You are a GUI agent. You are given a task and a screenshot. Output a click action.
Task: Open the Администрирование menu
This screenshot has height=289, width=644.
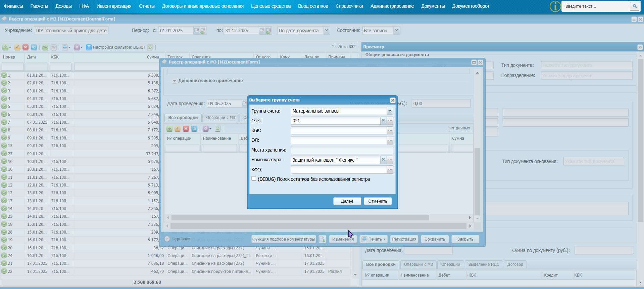pyautogui.click(x=392, y=6)
